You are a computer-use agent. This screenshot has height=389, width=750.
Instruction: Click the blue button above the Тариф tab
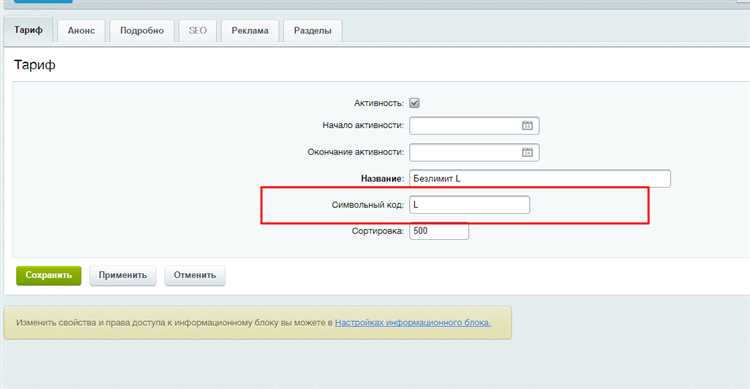coord(43,1)
